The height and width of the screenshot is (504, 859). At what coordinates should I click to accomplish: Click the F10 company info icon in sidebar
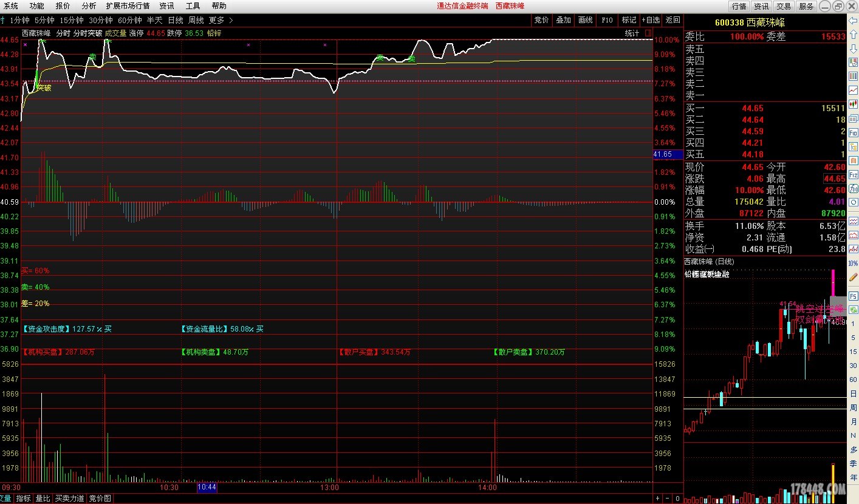(x=853, y=132)
